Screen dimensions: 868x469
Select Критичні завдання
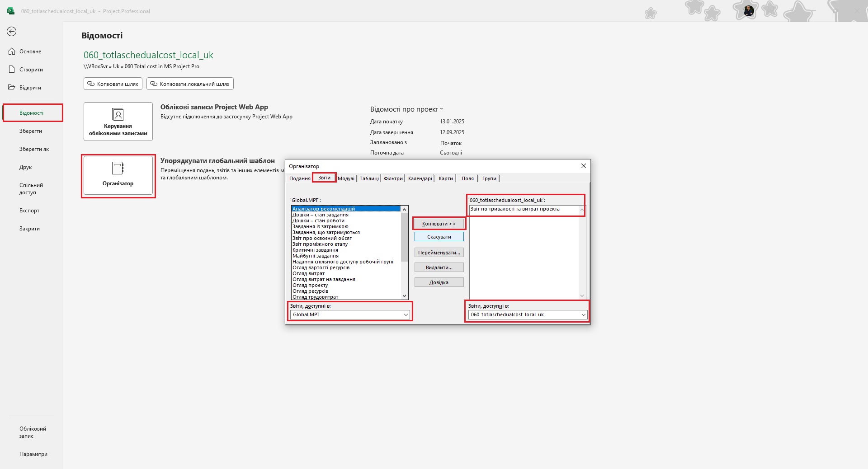coord(346,250)
